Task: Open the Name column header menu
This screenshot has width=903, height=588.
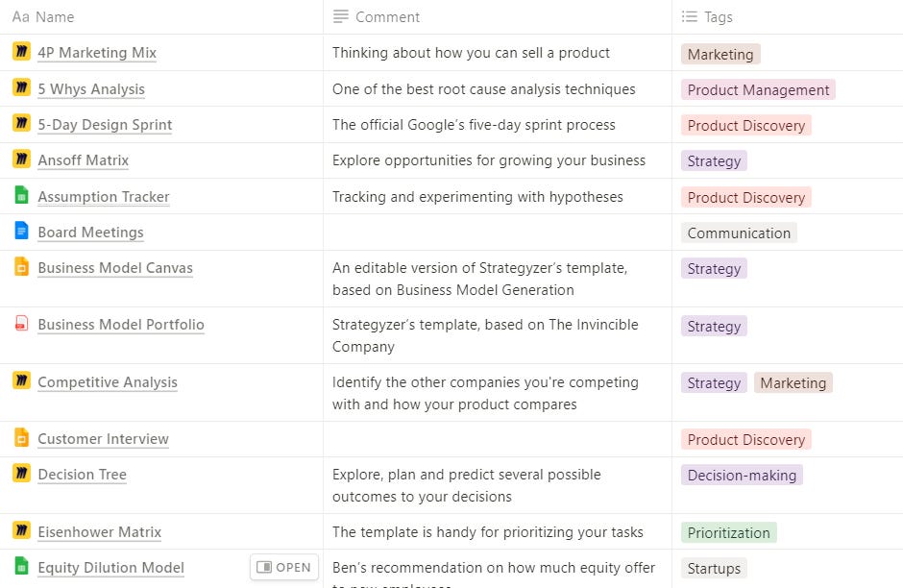Action: tap(161, 17)
